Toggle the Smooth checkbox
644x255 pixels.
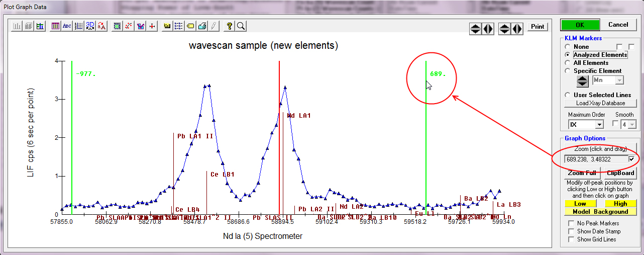615,124
